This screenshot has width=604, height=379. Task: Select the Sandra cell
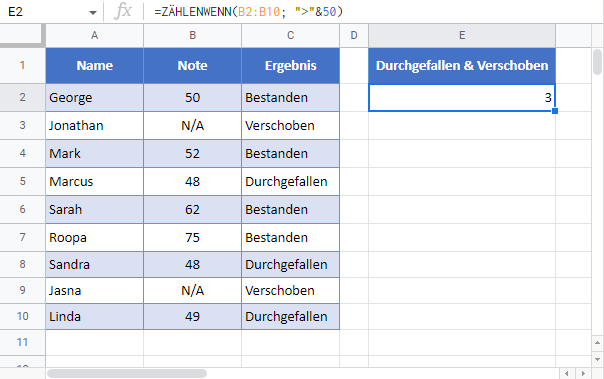pyautogui.click(x=94, y=265)
